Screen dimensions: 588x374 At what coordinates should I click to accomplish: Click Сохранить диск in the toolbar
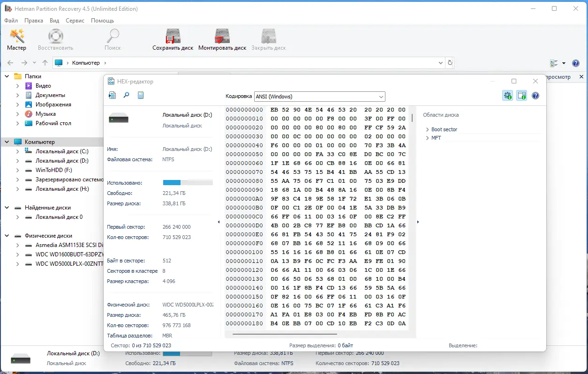(x=173, y=40)
